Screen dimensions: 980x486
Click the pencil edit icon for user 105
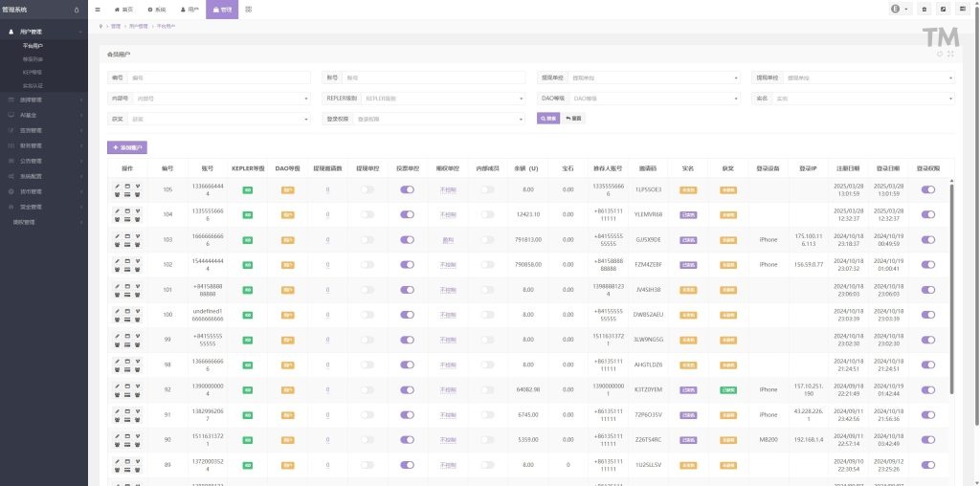click(118, 186)
